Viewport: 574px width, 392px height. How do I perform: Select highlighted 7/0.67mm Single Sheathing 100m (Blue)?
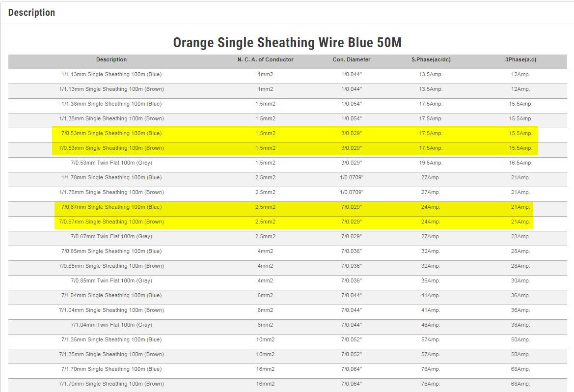[287, 209]
